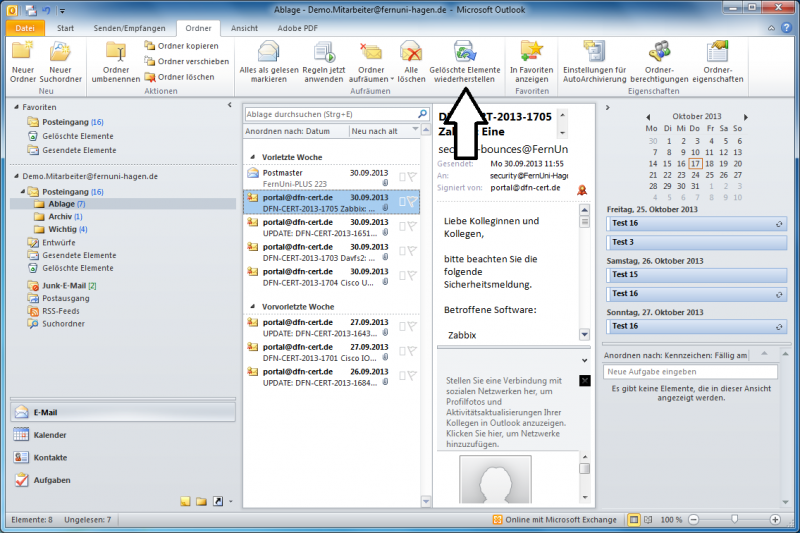
Task: Click Ordner löschen
Action: coord(180,77)
